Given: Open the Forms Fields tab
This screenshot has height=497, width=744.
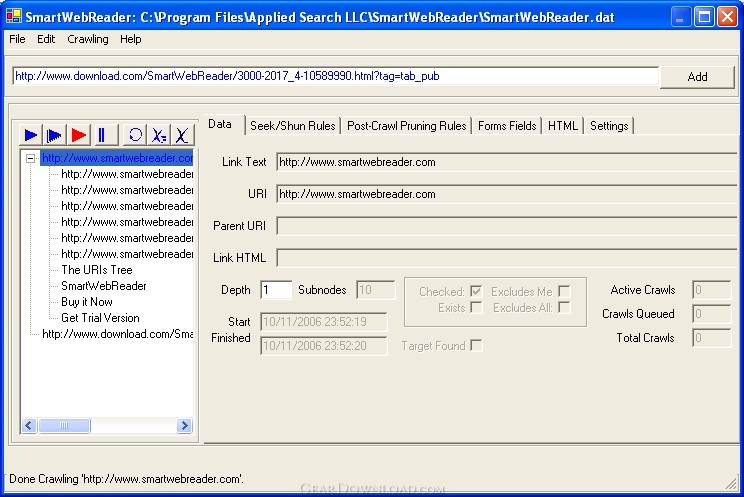Looking at the screenshot, I should pos(507,126).
